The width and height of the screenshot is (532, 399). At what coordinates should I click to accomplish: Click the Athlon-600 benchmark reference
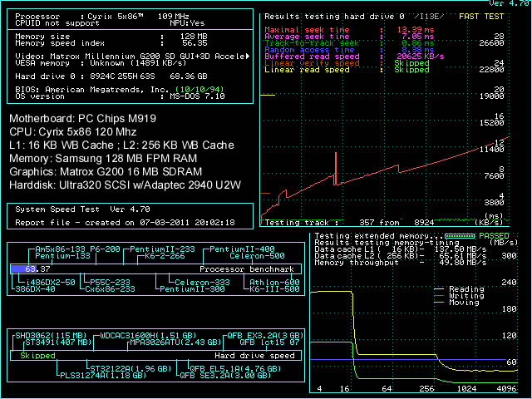click(275, 283)
